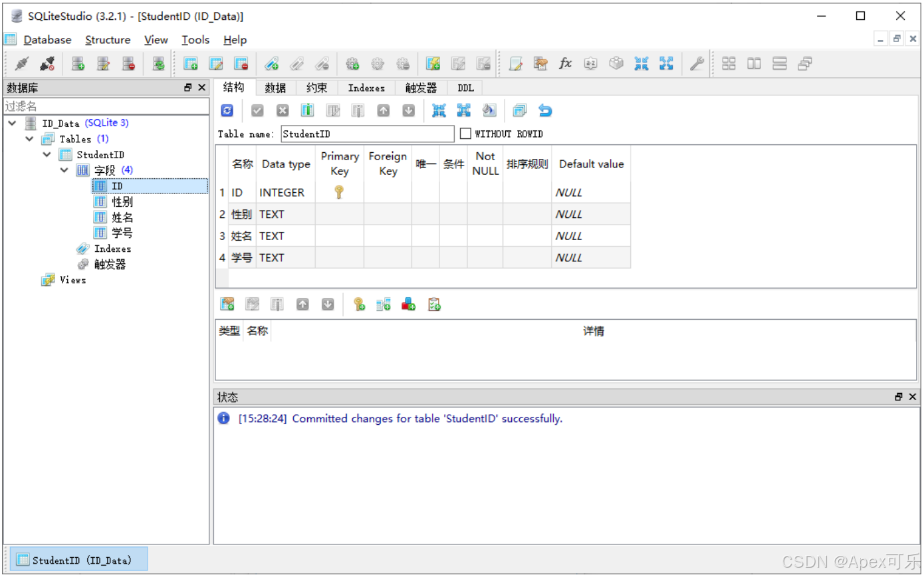Select the Indexes node in the tree
Viewport: 924px width, 577px height.
pos(112,249)
